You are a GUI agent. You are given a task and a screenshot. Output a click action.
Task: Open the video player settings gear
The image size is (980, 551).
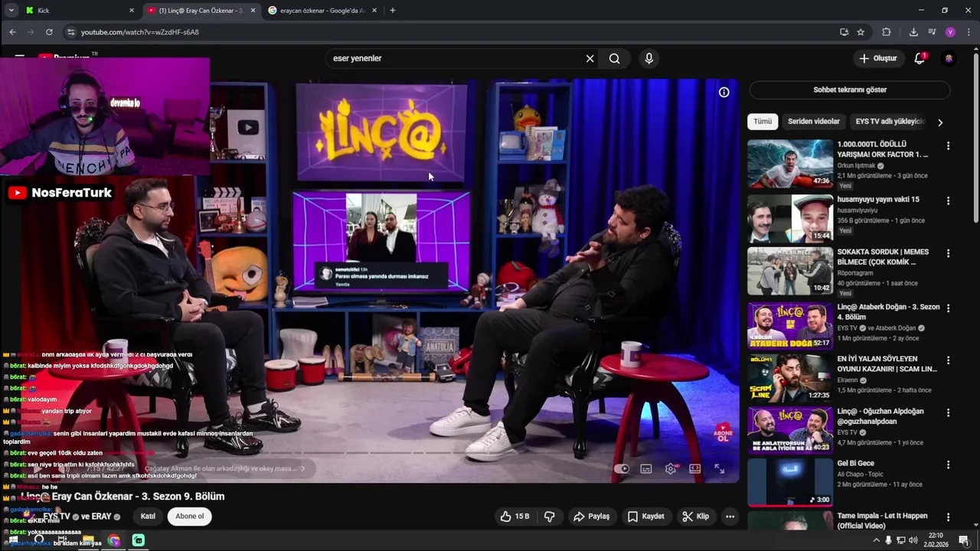(x=671, y=469)
